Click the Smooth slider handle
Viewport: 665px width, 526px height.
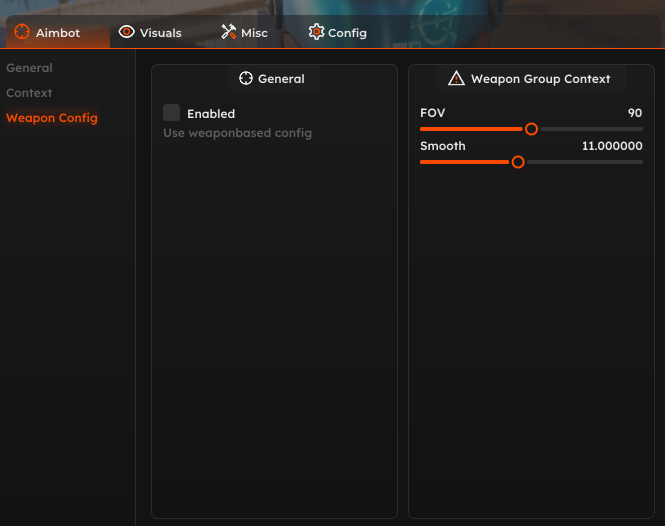pyautogui.click(x=518, y=162)
